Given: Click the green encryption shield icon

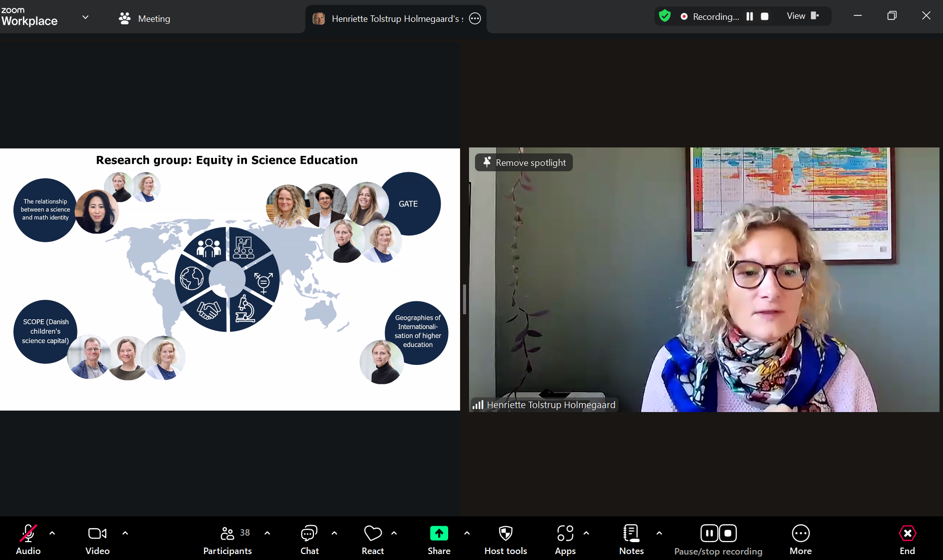Looking at the screenshot, I should point(665,16).
